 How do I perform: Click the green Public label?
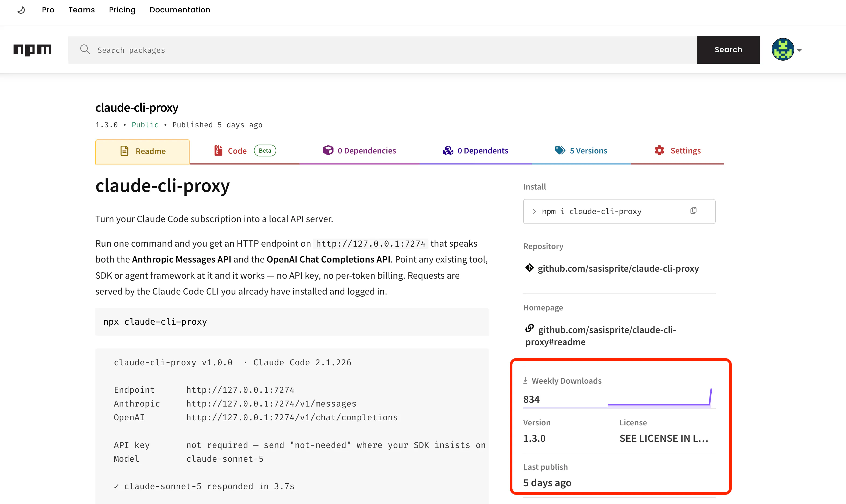[145, 125]
